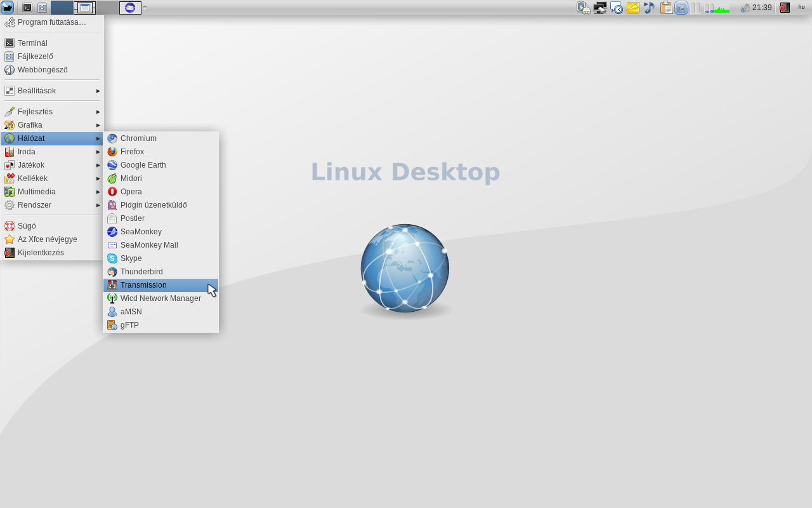Switch to the first workspace in pager
The width and height of the screenshot is (812, 508).
tap(62, 8)
